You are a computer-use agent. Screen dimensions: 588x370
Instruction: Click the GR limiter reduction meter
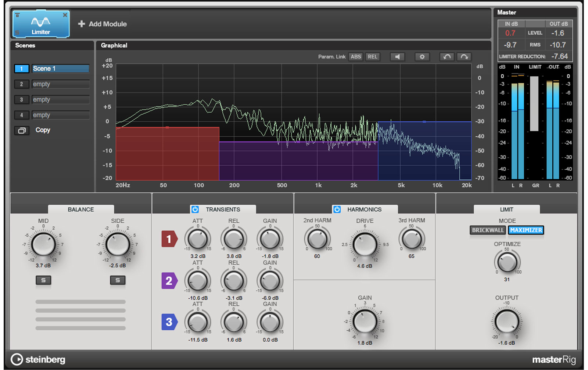[534, 104]
